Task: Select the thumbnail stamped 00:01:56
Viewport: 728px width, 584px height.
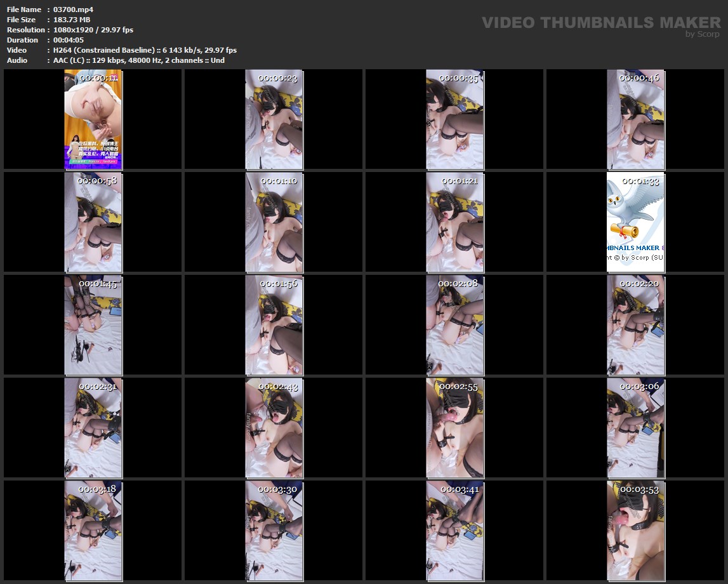Action: click(274, 325)
